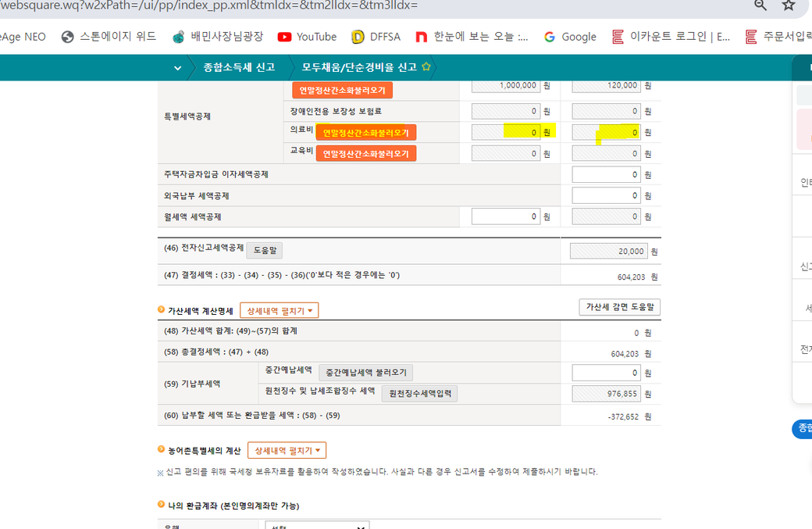Click the zoom magnifier icon in address bar

click(760, 5)
